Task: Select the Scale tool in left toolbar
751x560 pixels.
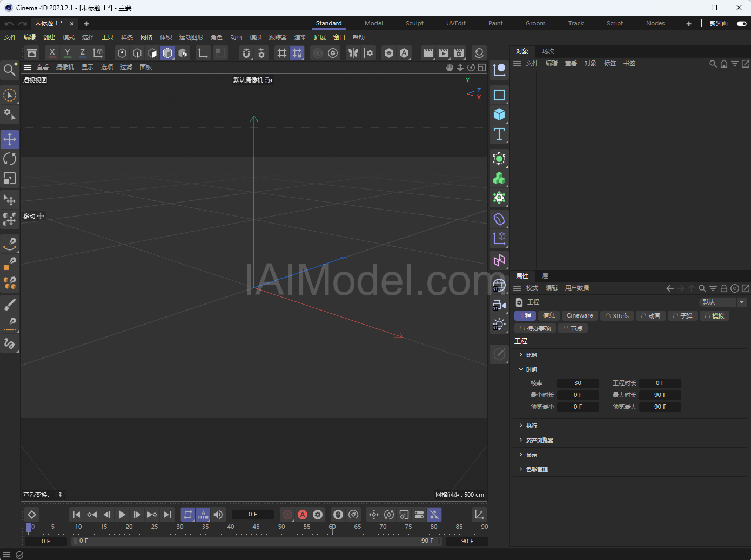Action: click(10, 178)
